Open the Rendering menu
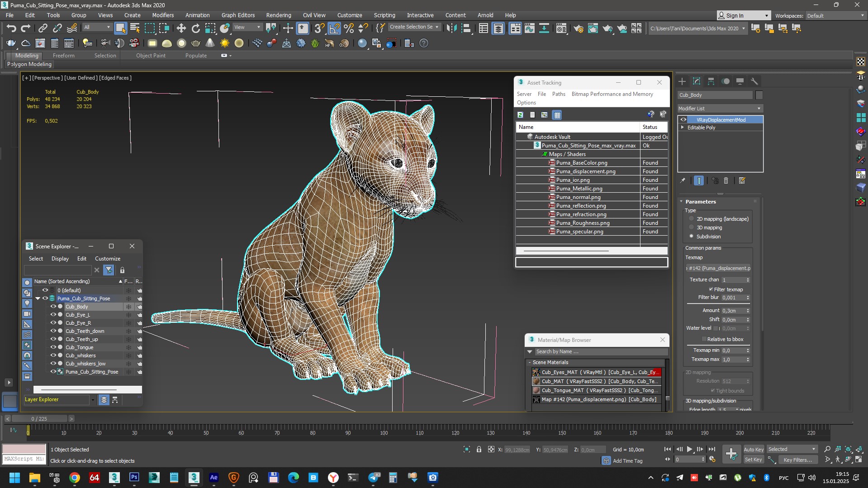This screenshot has height=488, width=868. pos(279,15)
